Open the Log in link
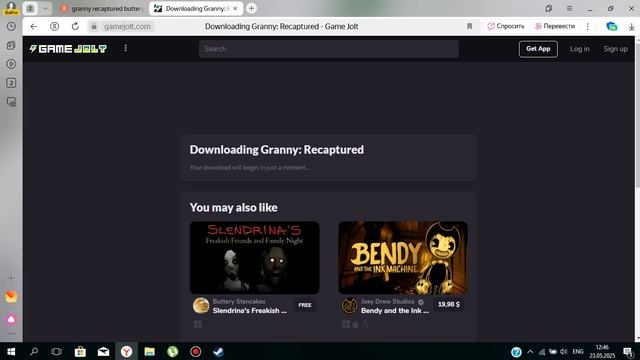Screen dimensions: 640x360 (580, 49)
